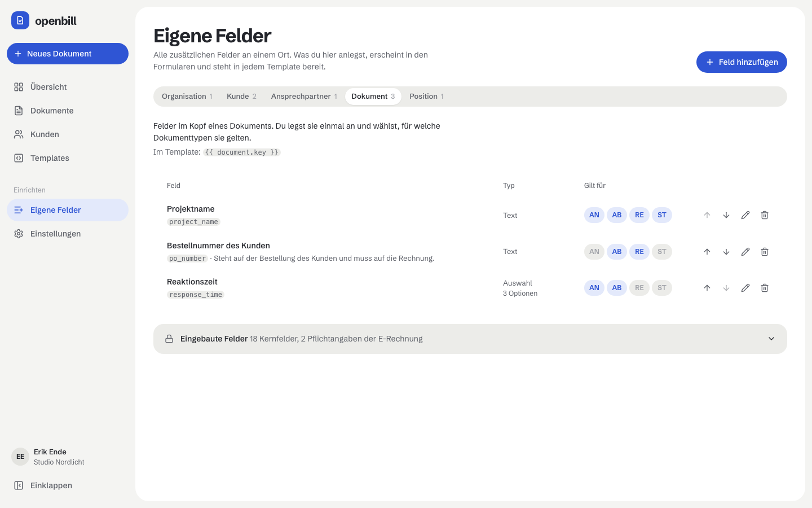Move Reaktionszeit field up
This screenshot has height=508, width=812.
click(707, 288)
